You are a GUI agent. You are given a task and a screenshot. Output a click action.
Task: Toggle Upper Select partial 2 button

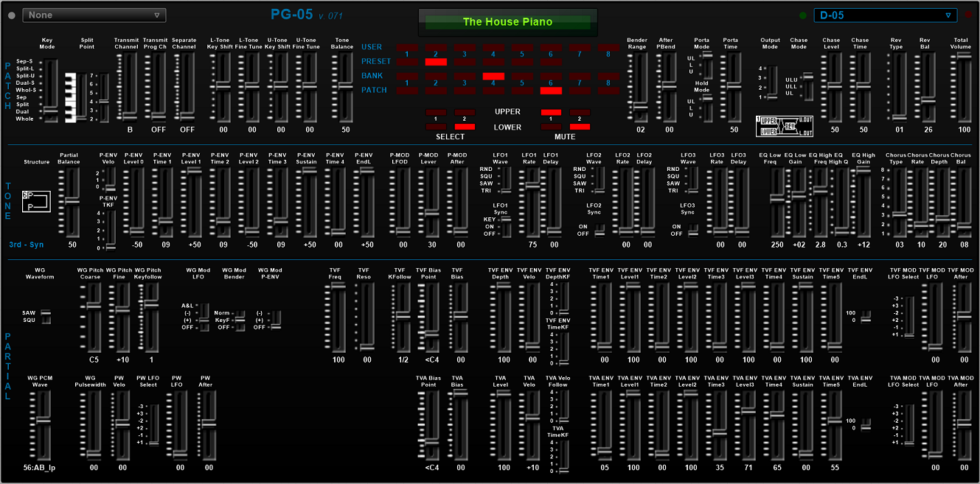[465, 112]
